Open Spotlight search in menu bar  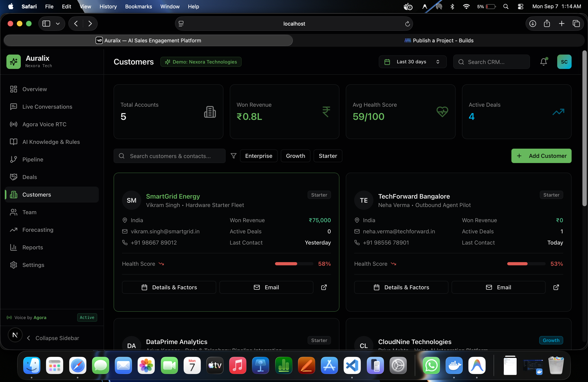[506, 6]
